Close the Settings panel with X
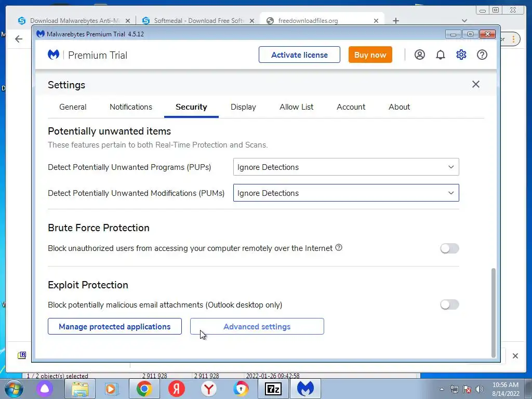 (476, 84)
